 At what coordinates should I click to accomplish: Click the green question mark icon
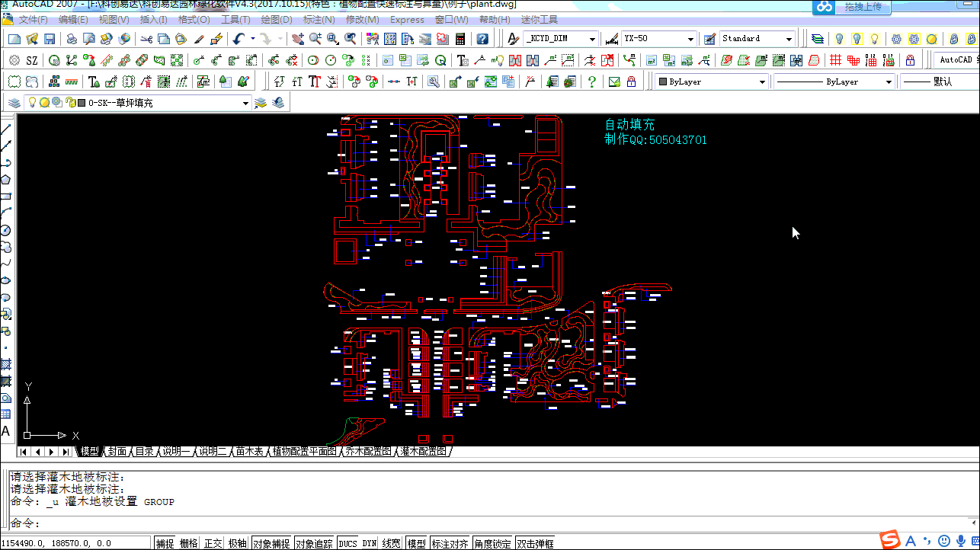tap(592, 82)
